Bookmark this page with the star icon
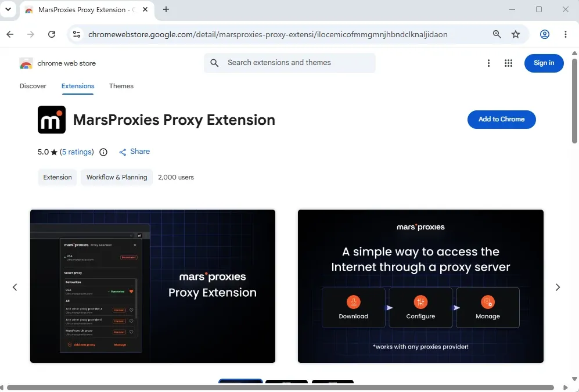579x392 pixels. tap(516, 34)
